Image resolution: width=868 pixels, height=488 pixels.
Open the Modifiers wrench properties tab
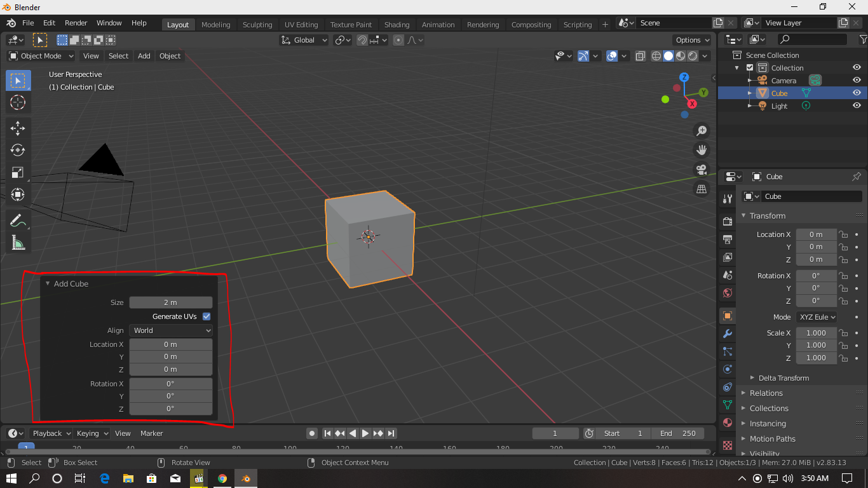coord(728,334)
